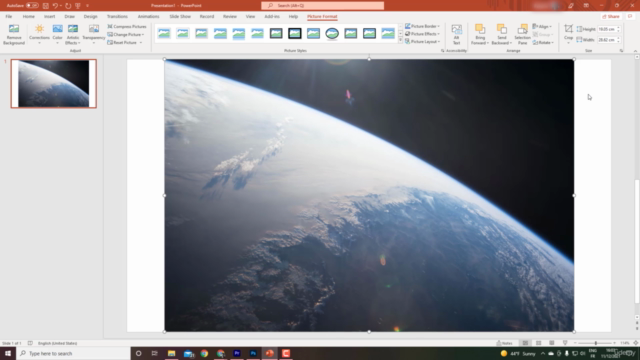Open the Picture Effects dropdown
640x360 pixels.
coord(422,34)
